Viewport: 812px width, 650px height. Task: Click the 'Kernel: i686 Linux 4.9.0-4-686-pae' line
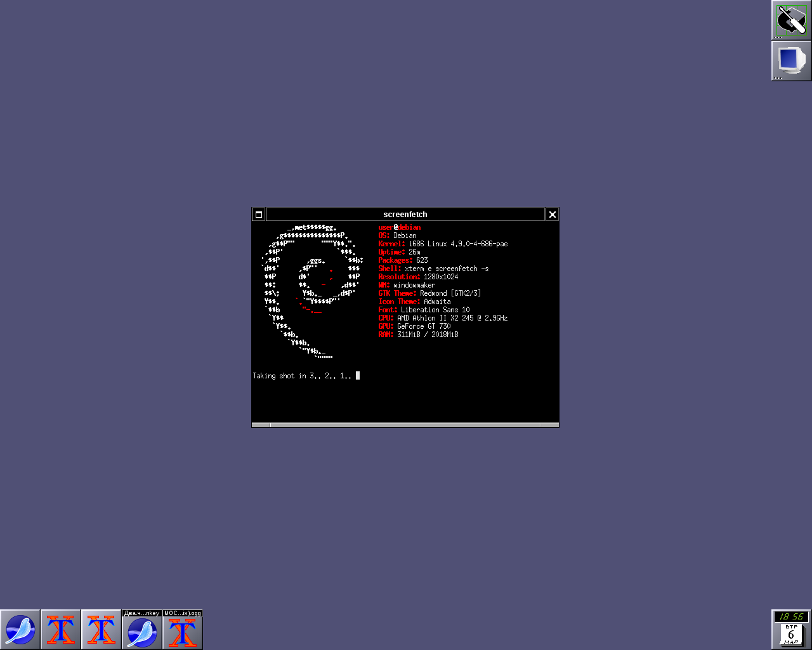click(x=443, y=244)
